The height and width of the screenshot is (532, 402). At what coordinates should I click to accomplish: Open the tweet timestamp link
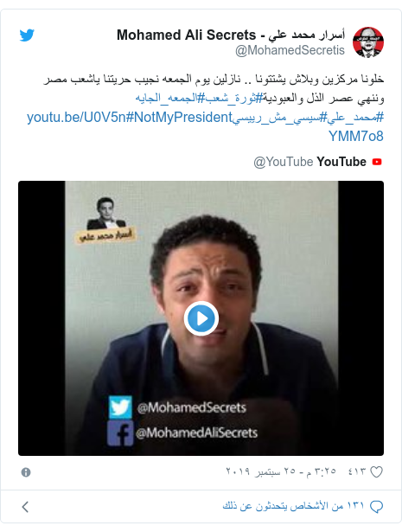(x=281, y=471)
